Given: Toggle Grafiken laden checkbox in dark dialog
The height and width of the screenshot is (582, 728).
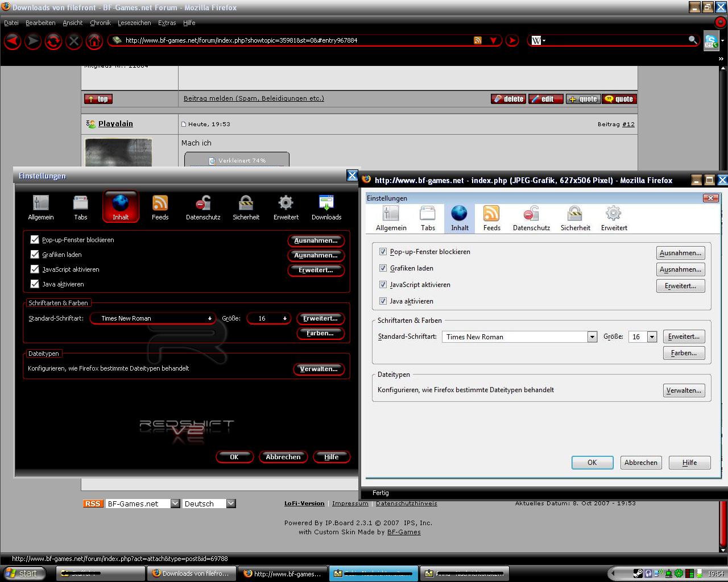Looking at the screenshot, I should pos(35,255).
